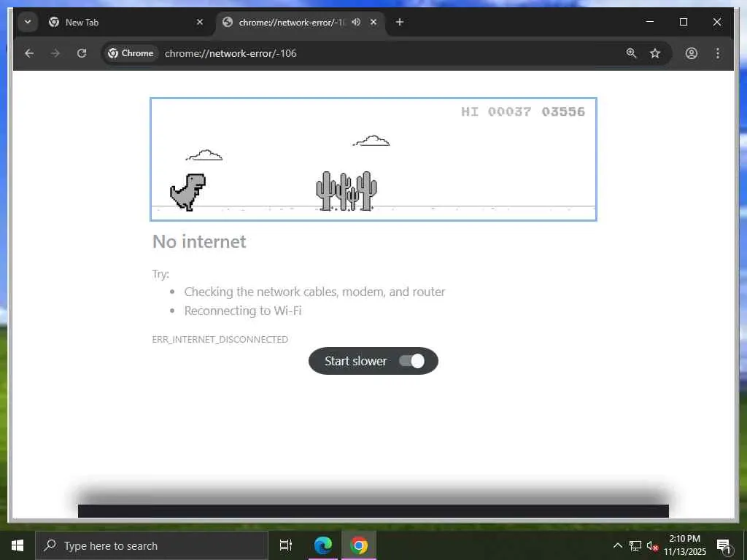
Task: Minimize the Chrome window
Action: coord(650,22)
